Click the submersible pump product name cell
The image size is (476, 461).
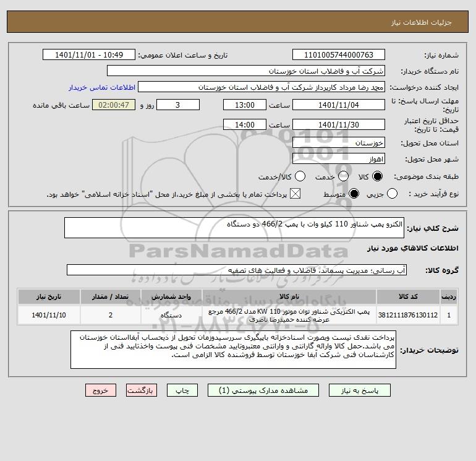289,315
